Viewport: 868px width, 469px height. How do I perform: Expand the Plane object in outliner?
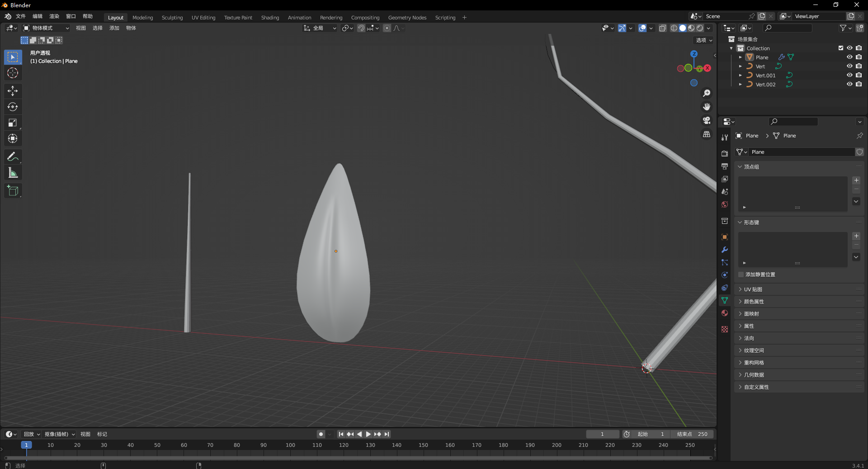pyautogui.click(x=740, y=57)
